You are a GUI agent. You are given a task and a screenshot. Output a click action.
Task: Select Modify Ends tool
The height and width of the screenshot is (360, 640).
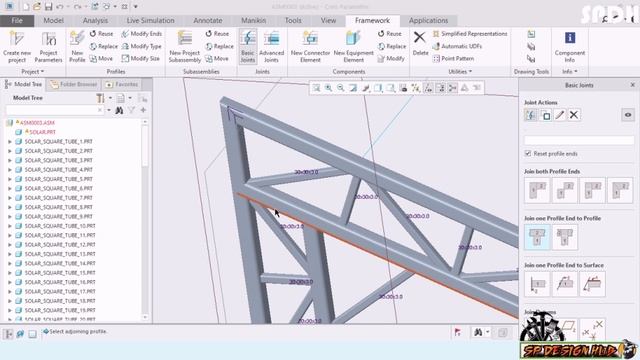(142, 33)
